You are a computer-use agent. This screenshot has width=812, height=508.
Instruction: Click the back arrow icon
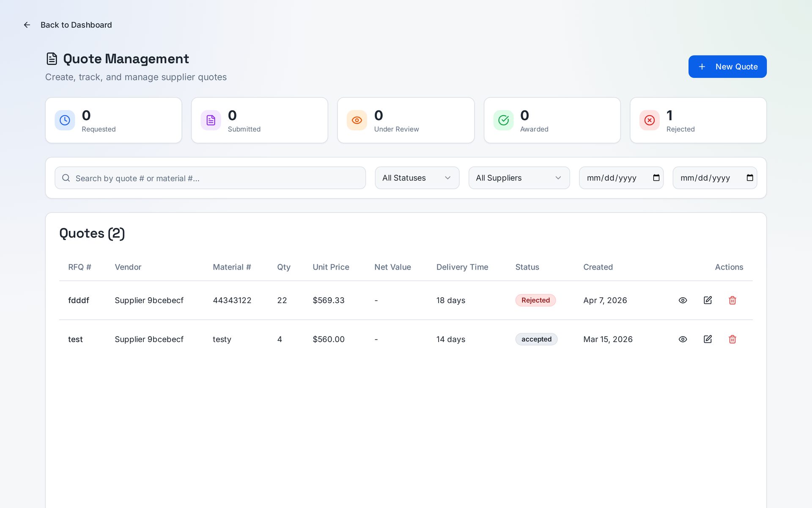point(27,25)
